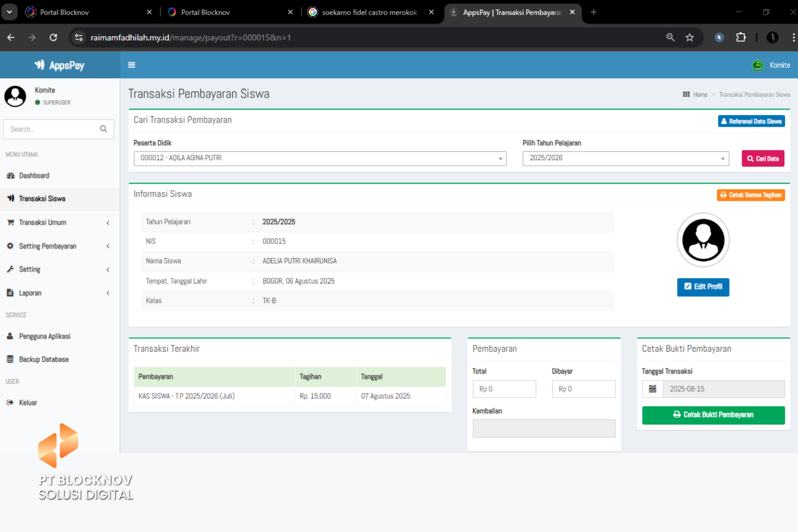Viewport: 798px width, 532px height.
Task: Reload the page with refresh icon
Action: (x=53, y=37)
